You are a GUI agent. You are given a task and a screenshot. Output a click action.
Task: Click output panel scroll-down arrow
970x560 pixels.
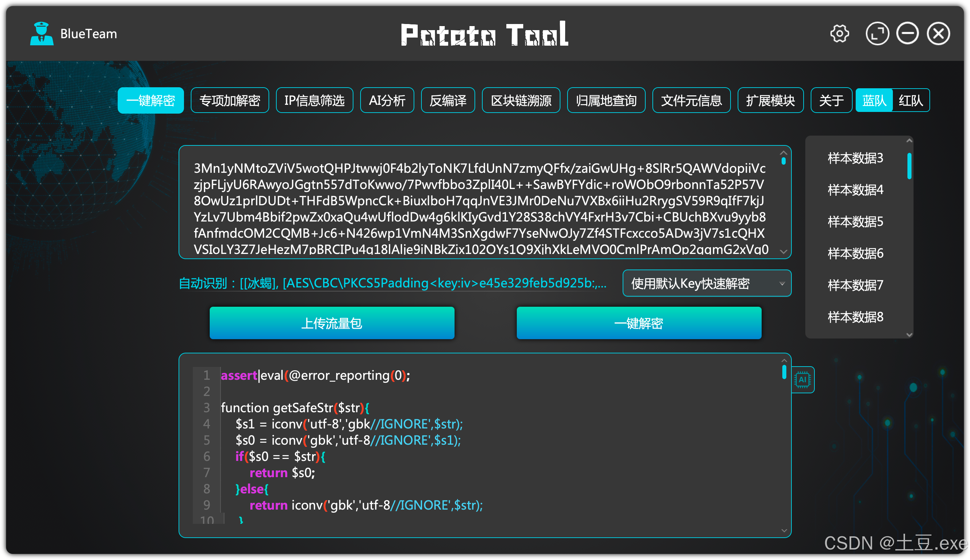click(784, 531)
